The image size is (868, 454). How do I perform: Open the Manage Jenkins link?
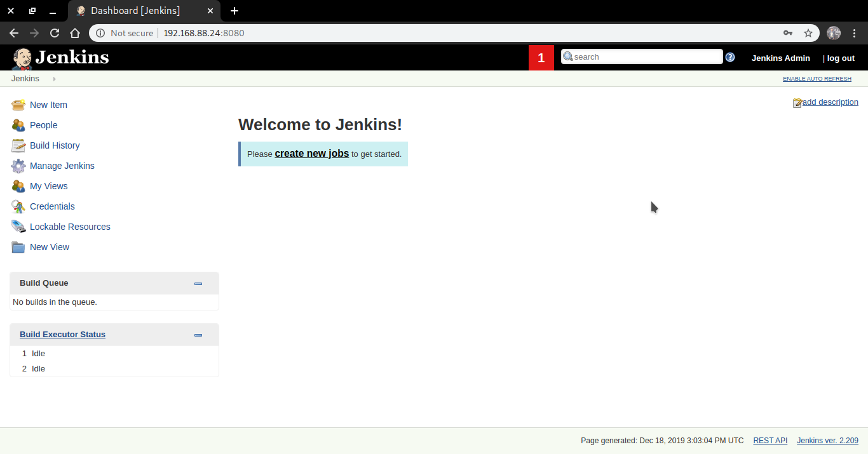(x=62, y=166)
